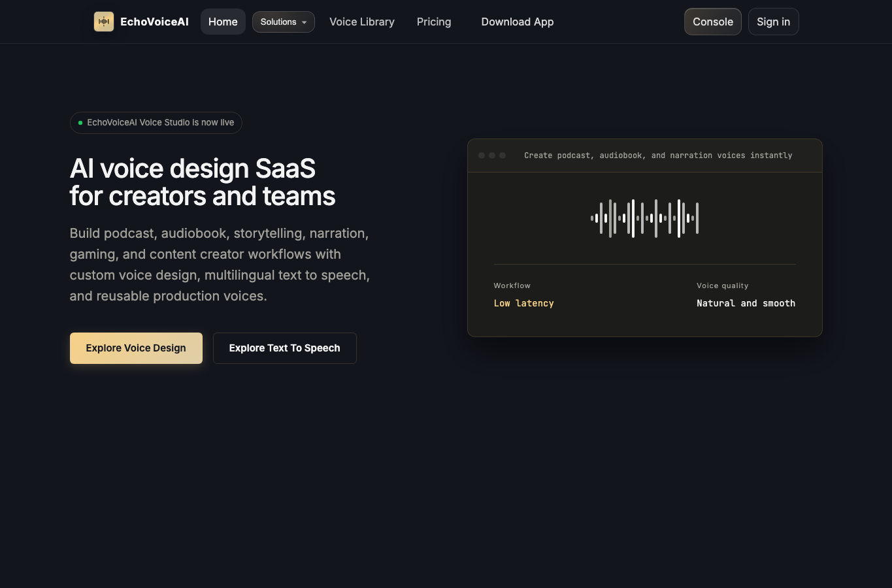892x588 pixels.
Task: Click the Sign in button
Action: [774, 22]
